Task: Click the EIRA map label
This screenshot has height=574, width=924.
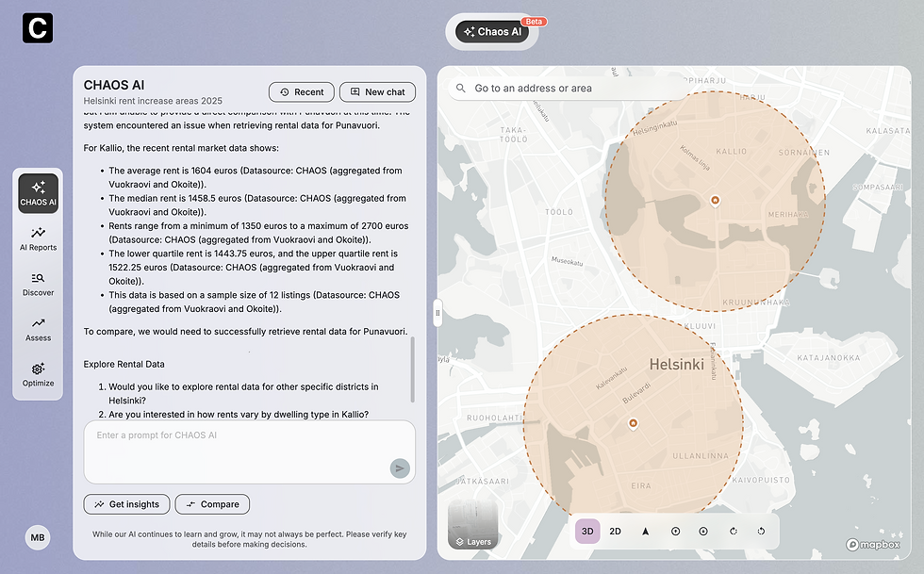Action: click(641, 485)
